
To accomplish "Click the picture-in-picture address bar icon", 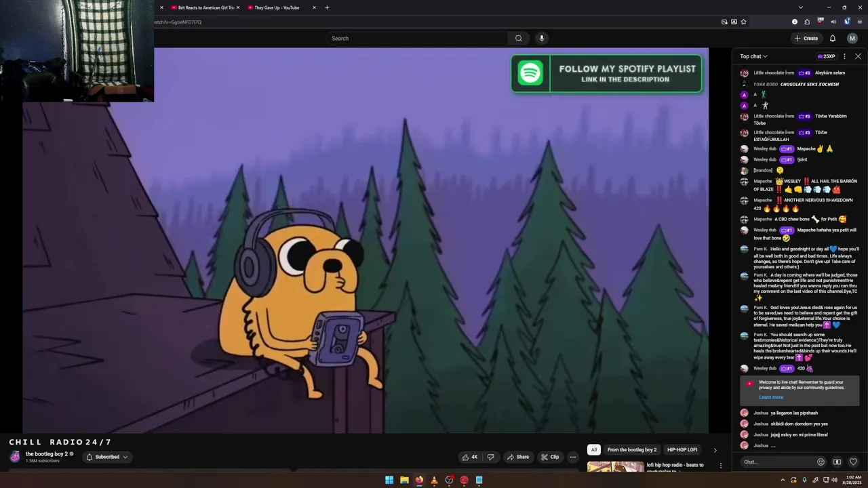I will 724,22.
